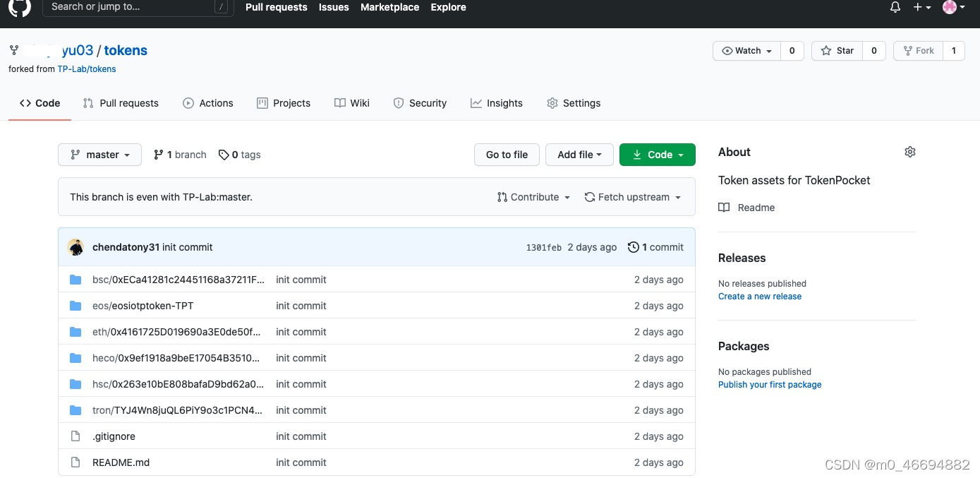This screenshot has height=478, width=980.
Task: Open the Watch dropdown
Action: 746,51
